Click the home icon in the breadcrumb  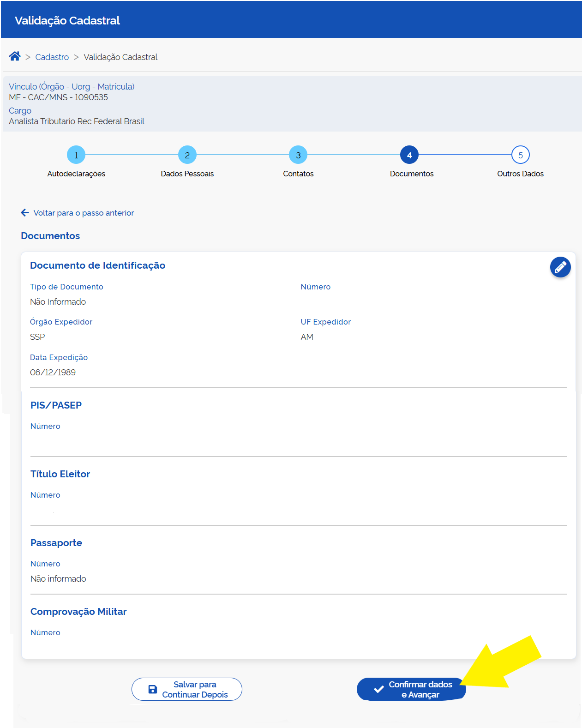(15, 56)
